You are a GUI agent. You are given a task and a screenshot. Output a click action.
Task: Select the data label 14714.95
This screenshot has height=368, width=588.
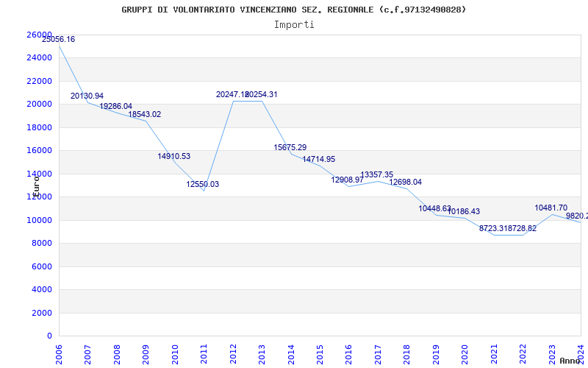[319, 159]
